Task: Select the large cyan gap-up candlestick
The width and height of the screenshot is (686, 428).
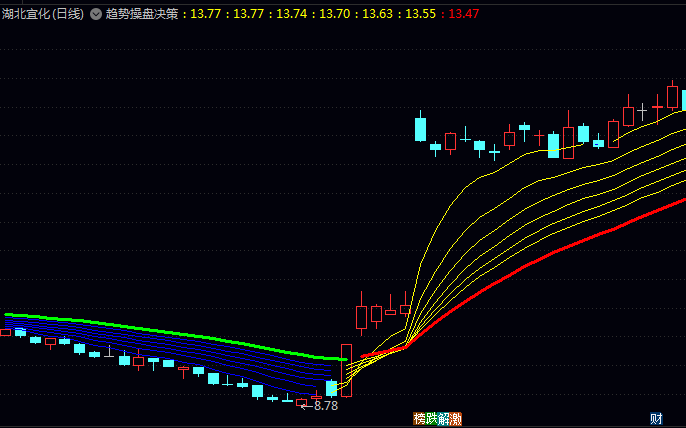Action: (x=420, y=129)
